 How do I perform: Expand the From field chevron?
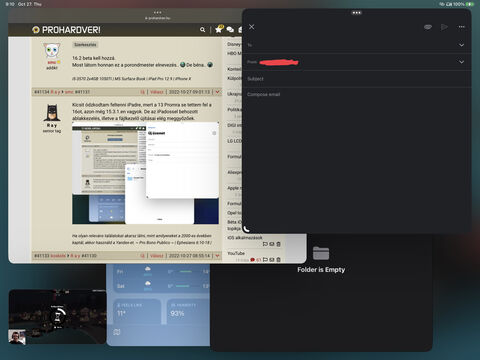pyautogui.click(x=461, y=62)
